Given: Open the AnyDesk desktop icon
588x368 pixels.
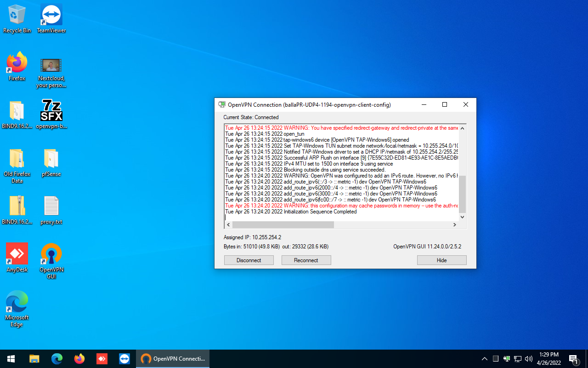Looking at the screenshot, I should point(17,254).
